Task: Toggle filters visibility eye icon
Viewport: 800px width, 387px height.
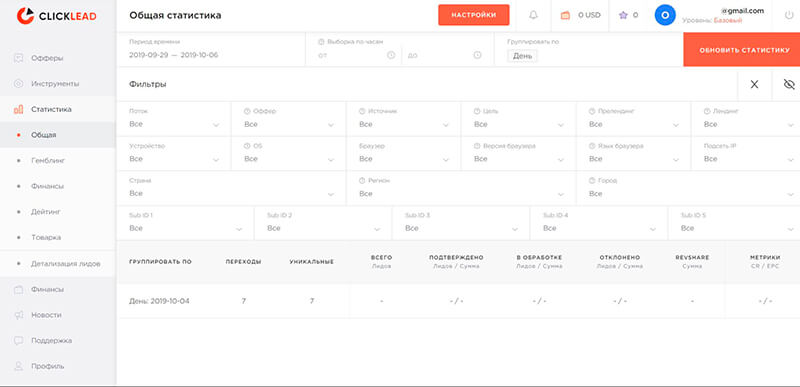Action: coord(789,85)
